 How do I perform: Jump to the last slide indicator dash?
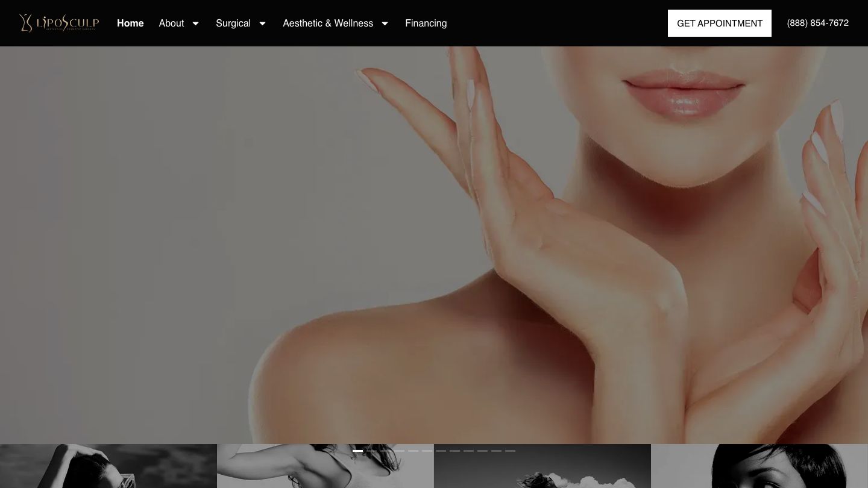click(x=510, y=451)
